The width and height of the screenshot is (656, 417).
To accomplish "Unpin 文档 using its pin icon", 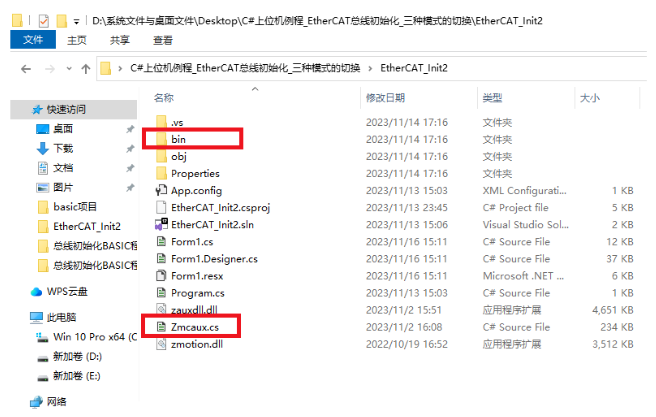I will click(x=130, y=168).
